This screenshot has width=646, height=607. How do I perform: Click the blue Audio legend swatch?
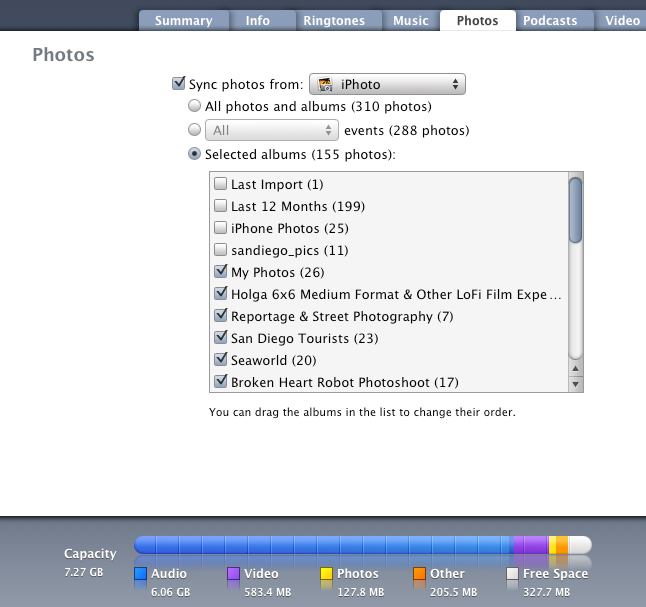pyautogui.click(x=140, y=573)
